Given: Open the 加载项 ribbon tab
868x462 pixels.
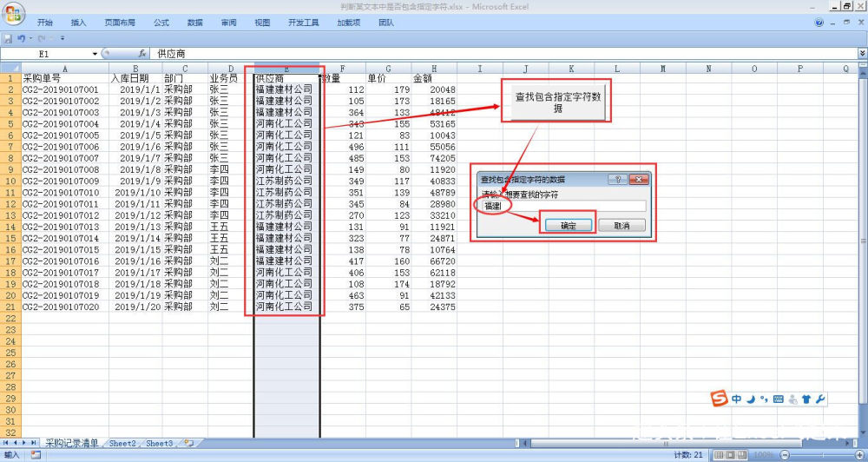Looking at the screenshot, I should click(x=349, y=23).
